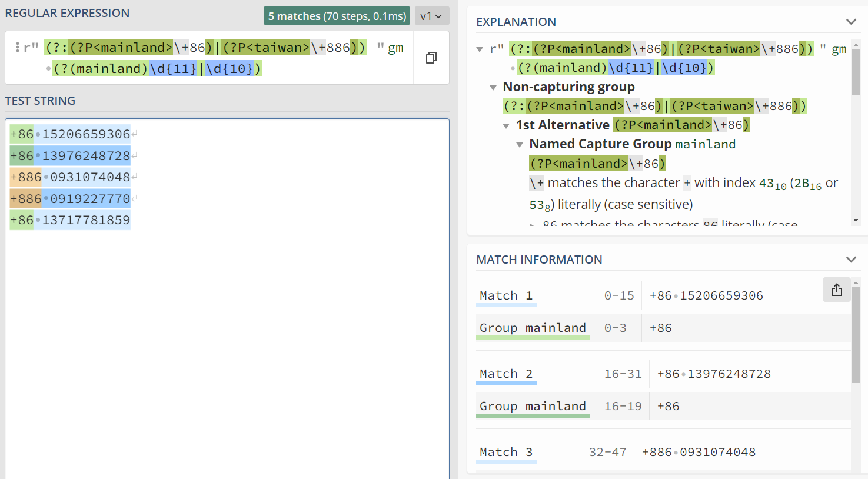The height and width of the screenshot is (479, 868).
Task: Click the Explanation panel scrollbar thumb
Action: pos(856,71)
